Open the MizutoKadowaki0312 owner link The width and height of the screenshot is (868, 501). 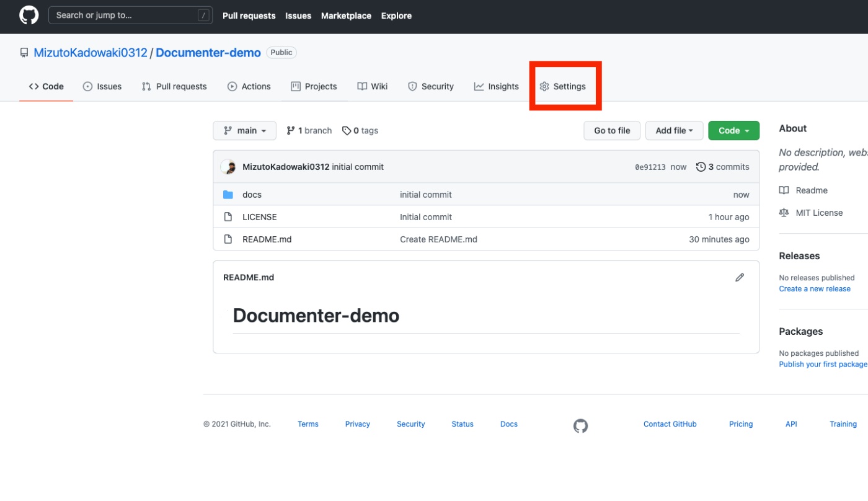(x=91, y=53)
